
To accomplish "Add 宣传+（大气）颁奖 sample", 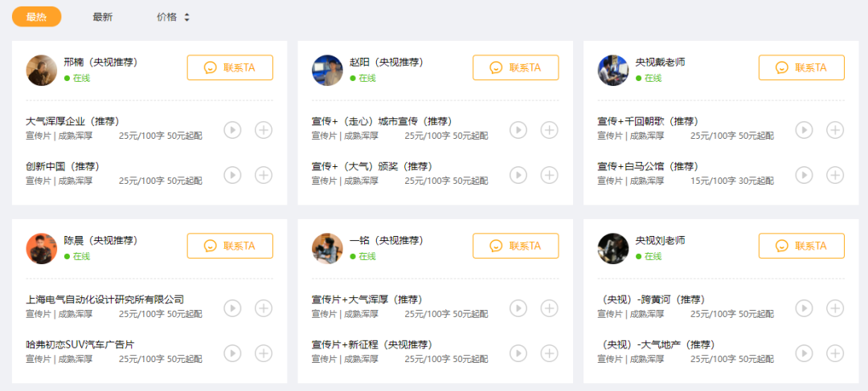I will click(x=549, y=174).
